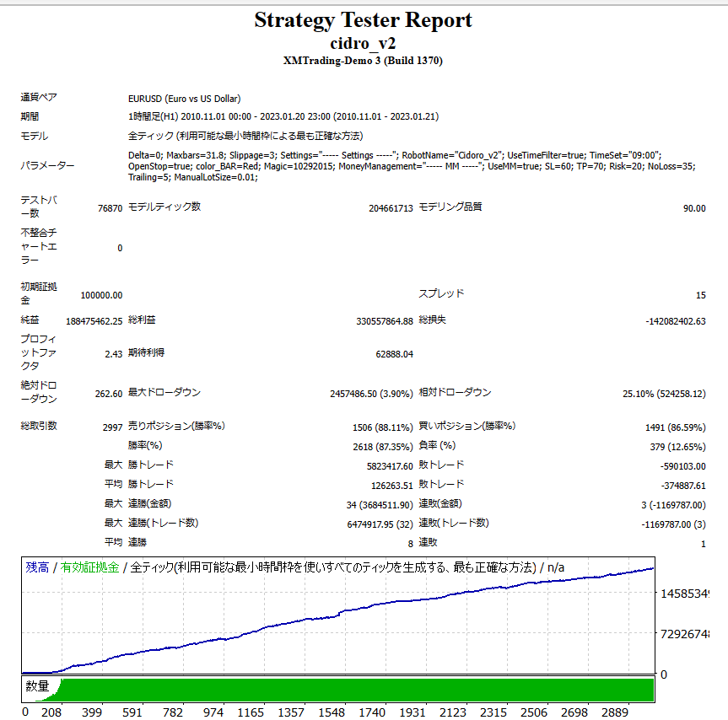Click the chart axis value starting 7292674
The height and width of the screenshot is (720, 728).
pyautogui.click(x=684, y=634)
